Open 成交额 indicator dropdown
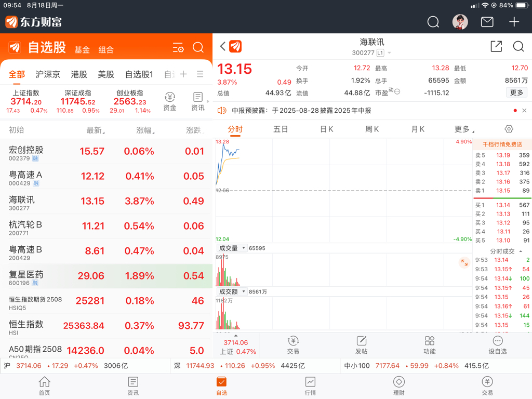This screenshot has width=532, height=399. pos(232,291)
